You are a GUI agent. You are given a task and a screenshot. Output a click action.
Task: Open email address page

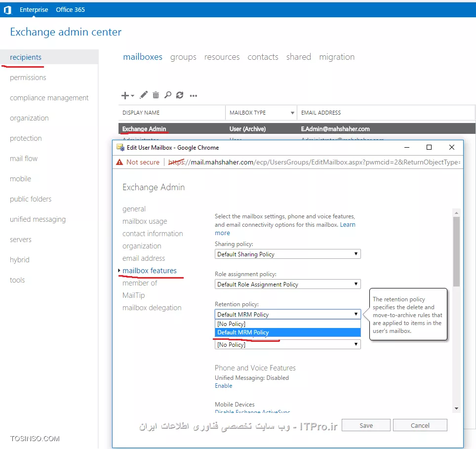(144, 258)
